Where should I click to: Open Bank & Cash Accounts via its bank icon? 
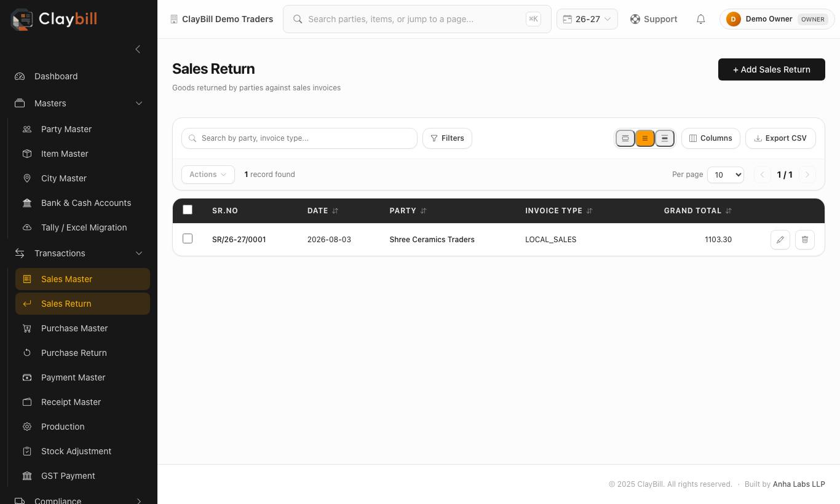[x=27, y=203]
